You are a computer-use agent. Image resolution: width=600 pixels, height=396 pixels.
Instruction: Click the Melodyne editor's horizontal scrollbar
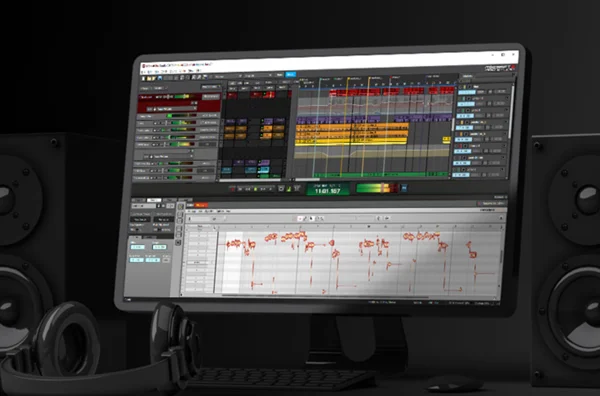click(x=325, y=296)
